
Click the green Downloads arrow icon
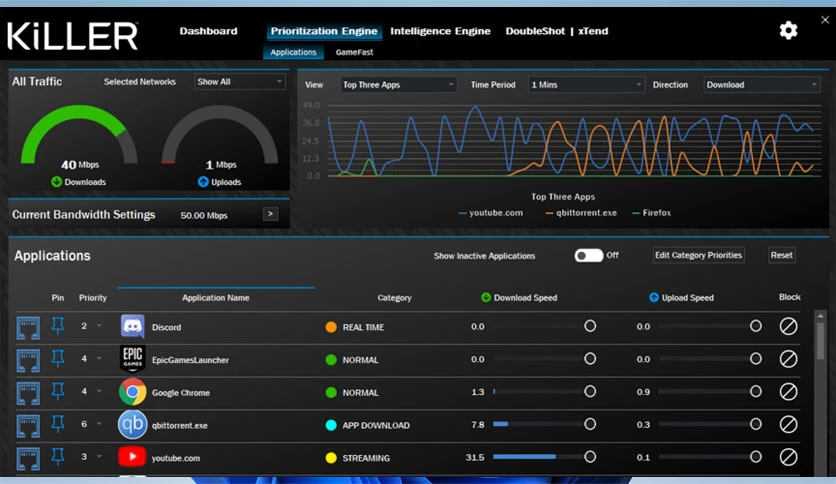coord(57,182)
